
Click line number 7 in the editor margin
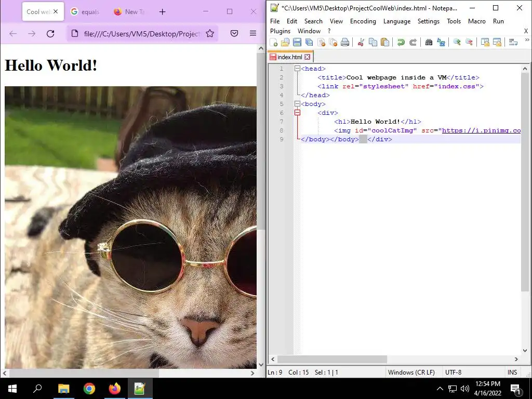click(x=281, y=122)
